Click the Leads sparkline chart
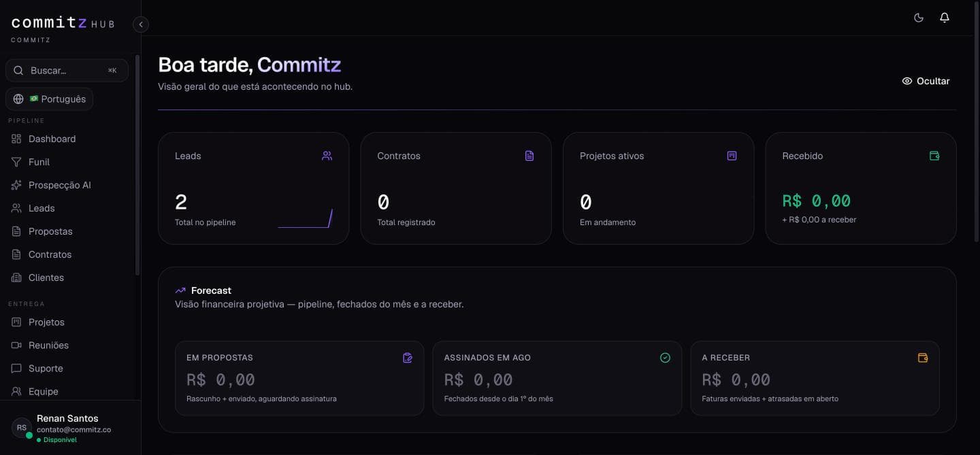 [306, 218]
